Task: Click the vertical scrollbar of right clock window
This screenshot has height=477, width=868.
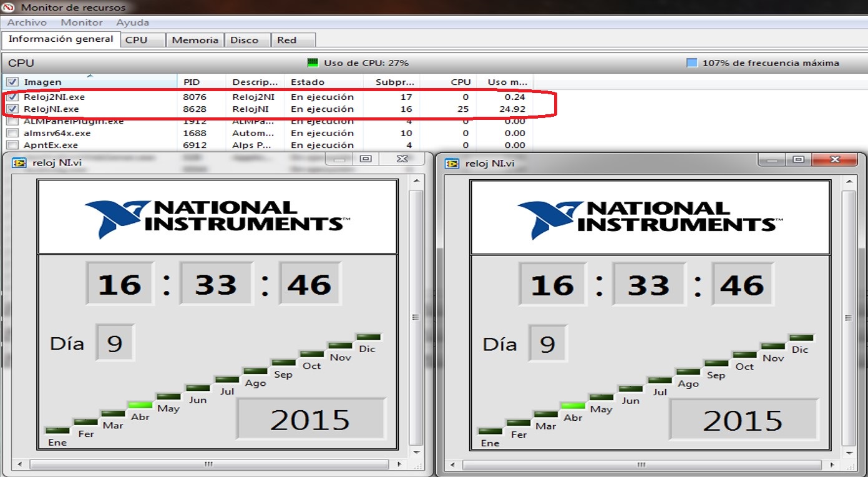Action: [849, 317]
